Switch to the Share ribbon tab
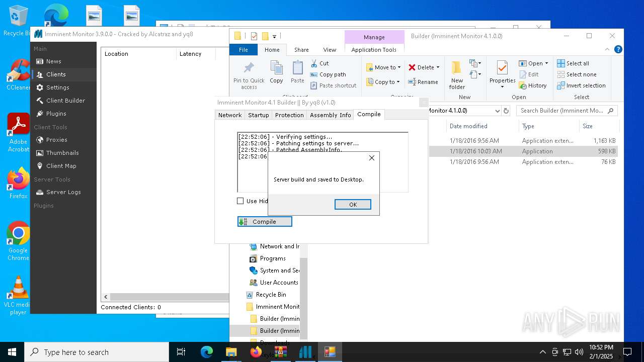The image size is (644, 362). (x=301, y=50)
